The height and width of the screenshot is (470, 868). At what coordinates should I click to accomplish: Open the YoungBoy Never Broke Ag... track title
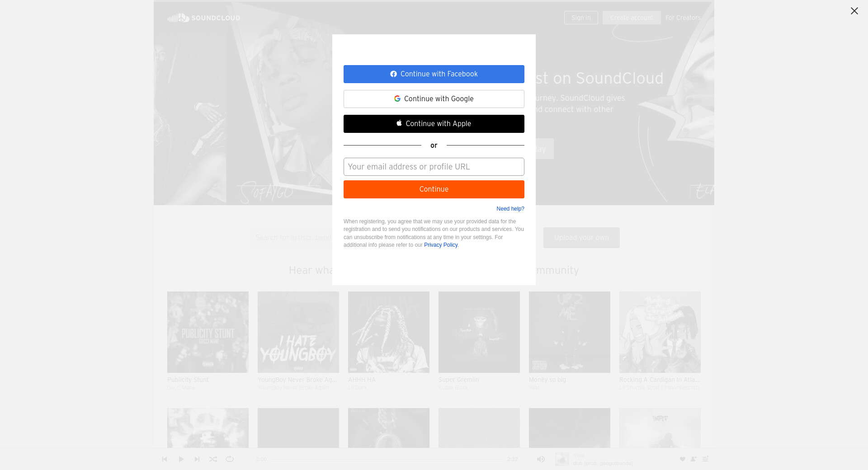(297, 380)
